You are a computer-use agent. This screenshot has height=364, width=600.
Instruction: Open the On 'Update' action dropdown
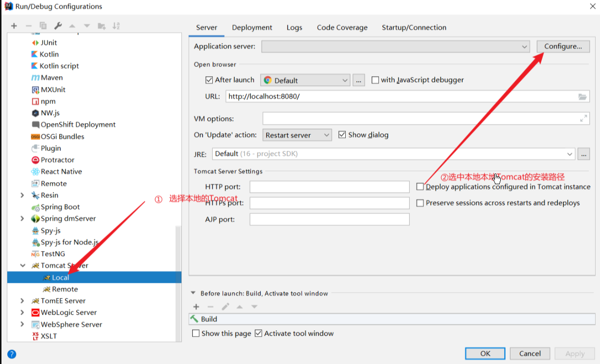click(x=298, y=135)
